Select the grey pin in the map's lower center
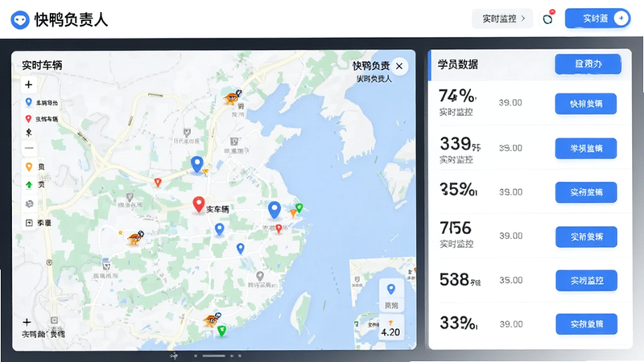 pyautogui.click(x=259, y=276)
